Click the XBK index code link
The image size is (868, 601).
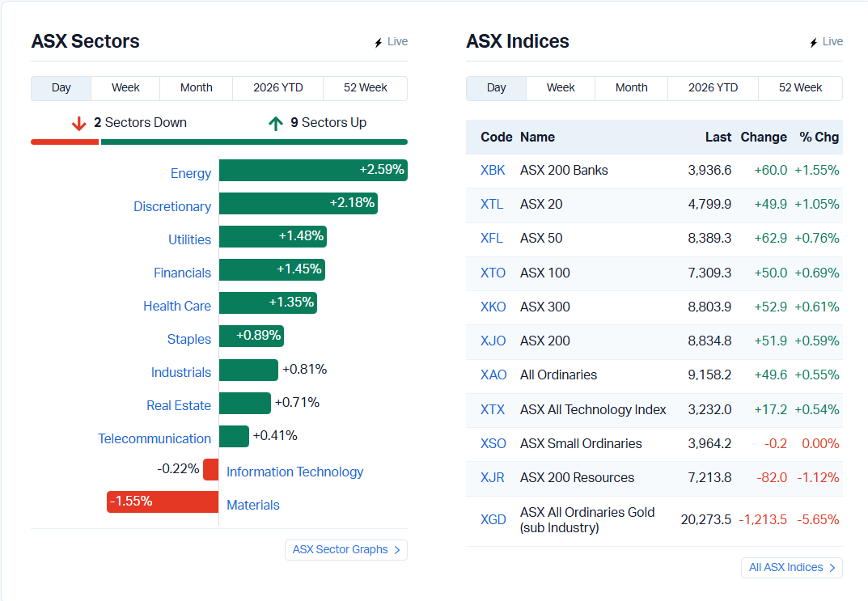point(492,170)
